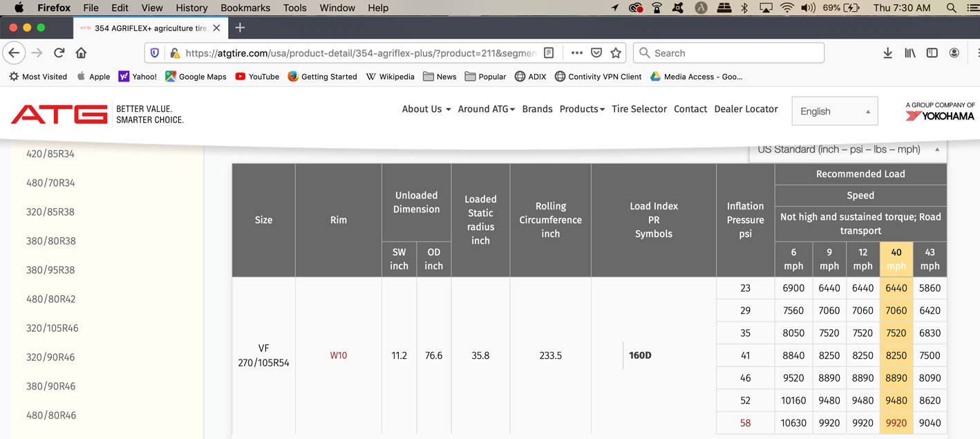Save page to Pocket
980x439 pixels.
pos(596,53)
